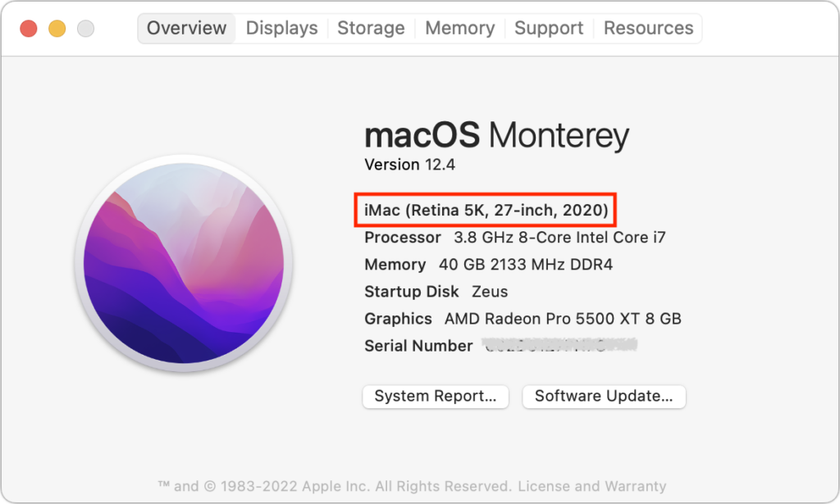
Task: Click the iMac Retina 5K model name
Action: 486,211
